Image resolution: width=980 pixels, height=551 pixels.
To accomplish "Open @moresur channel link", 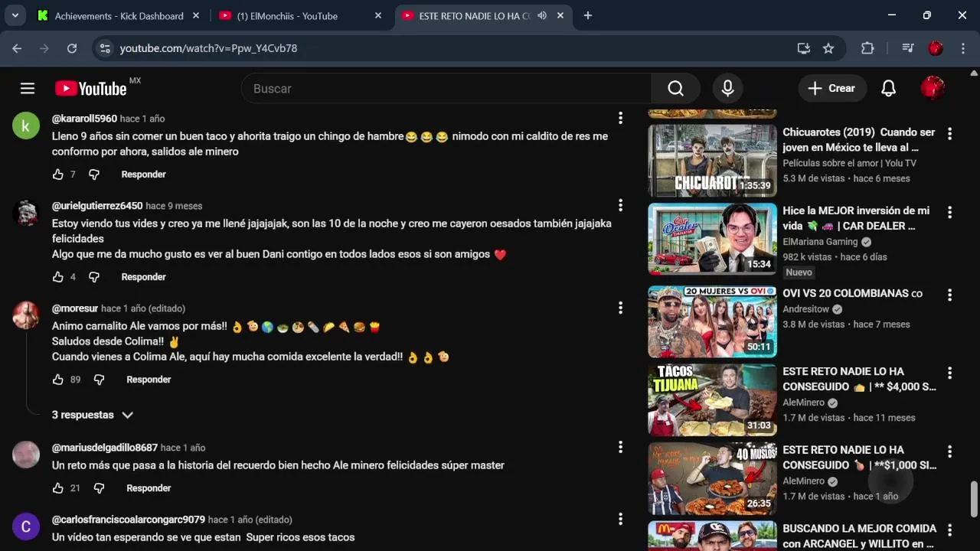I will (x=75, y=308).
